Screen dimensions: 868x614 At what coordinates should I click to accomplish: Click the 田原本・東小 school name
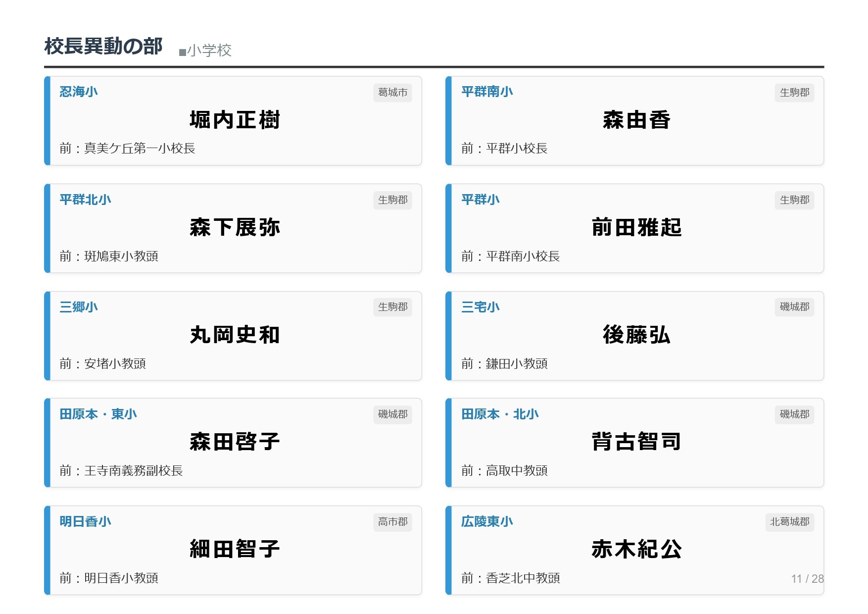pyautogui.click(x=98, y=414)
